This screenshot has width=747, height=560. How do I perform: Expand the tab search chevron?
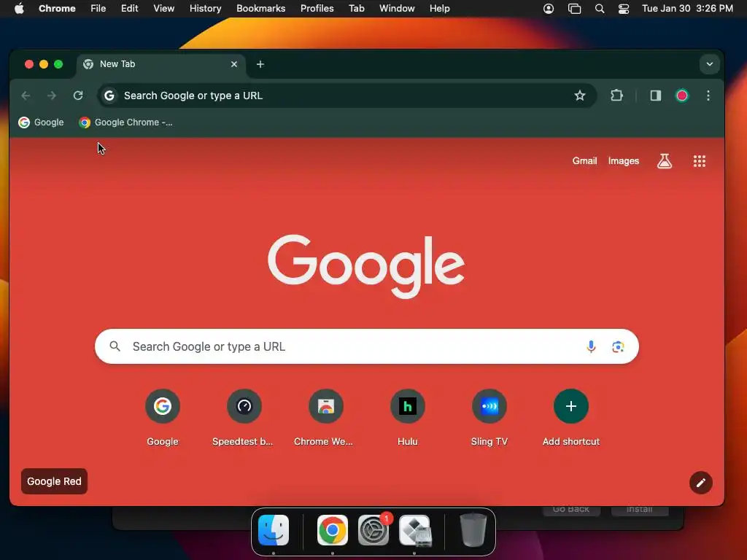[x=709, y=64]
